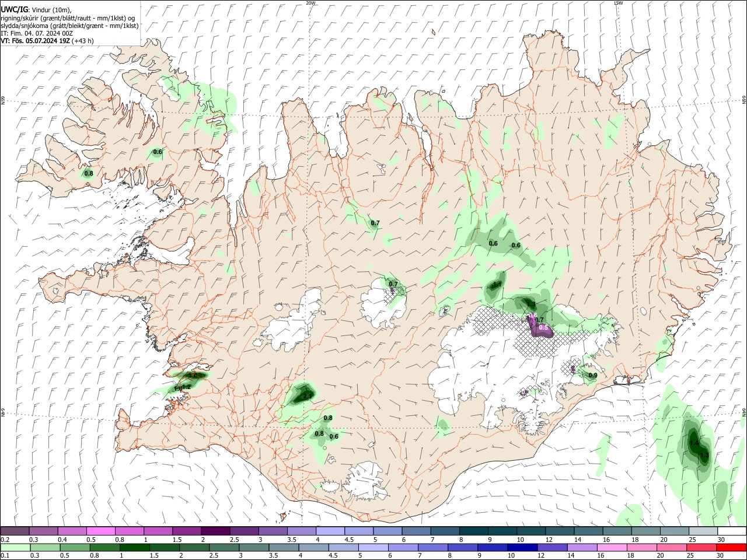The height and width of the screenshot is (560, 747).
Task: Click the 'IT: Fim. 04. 07. 2024 00Z' line
Action: [x=37, y=33]
